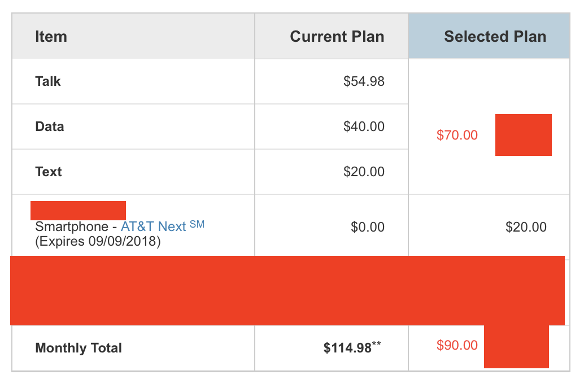Image resolution: width=584 pixels, height=392 pixels.
Task: Click the red $90.00 monthly total
Action: [457, 346]
